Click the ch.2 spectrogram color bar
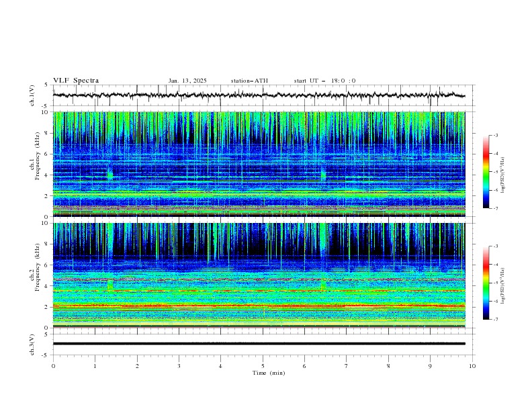 [x=486, y=283]
